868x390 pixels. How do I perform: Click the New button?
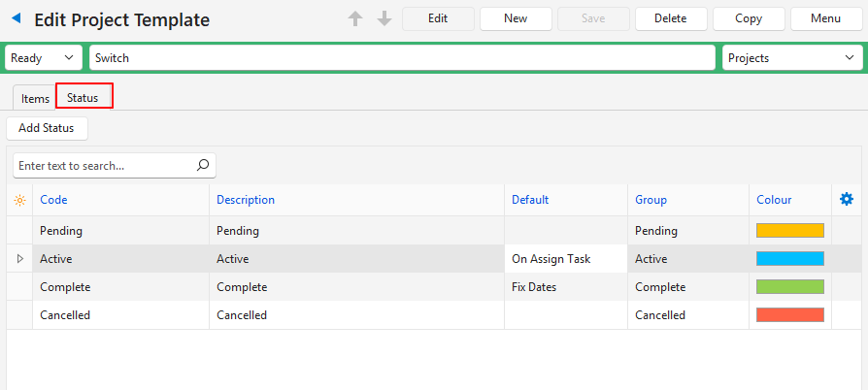tap(516, 18)
